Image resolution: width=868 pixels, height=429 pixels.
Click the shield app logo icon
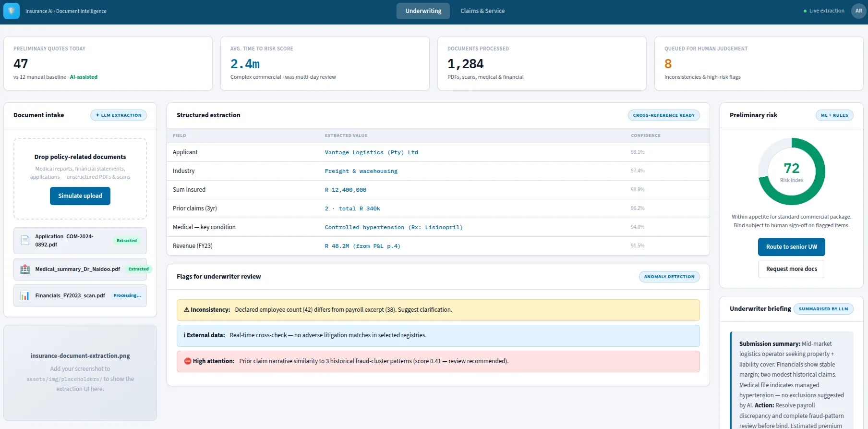[x=12, y=11]
